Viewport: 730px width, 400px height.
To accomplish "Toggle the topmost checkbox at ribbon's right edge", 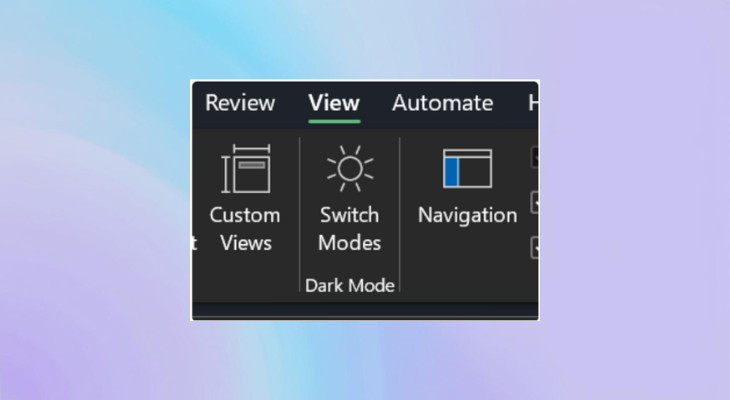I will click(x=535, y=157).
